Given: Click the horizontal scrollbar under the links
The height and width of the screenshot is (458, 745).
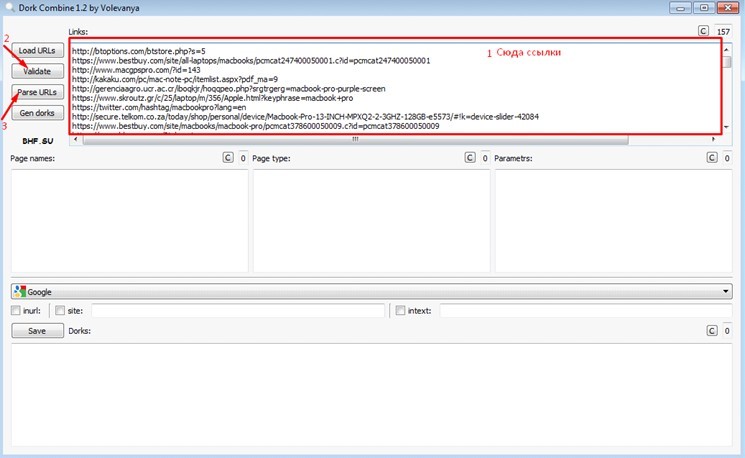Looking at the screenshot, I should 353,139.
